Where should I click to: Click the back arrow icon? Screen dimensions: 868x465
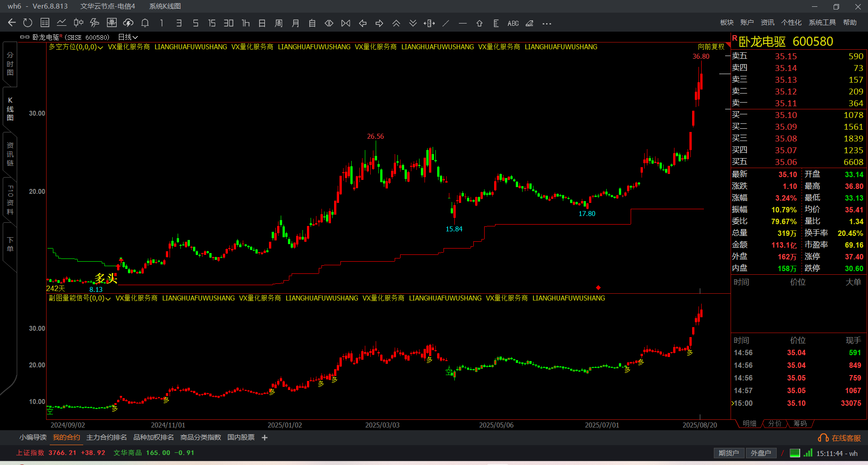point(12,23)
